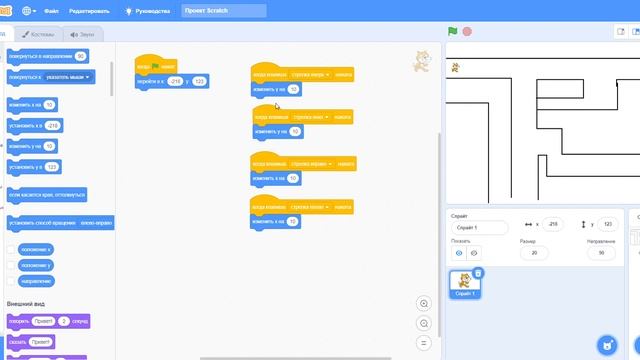The height and width of the screenshot is (360, 640).
Task: Edit the sprite Направление field
Action: [601, 253]
